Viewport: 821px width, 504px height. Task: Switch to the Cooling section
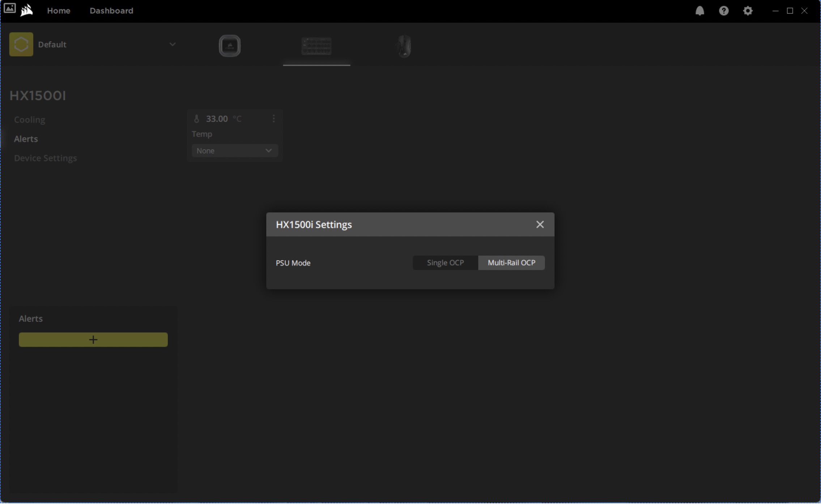click(30, 120)
